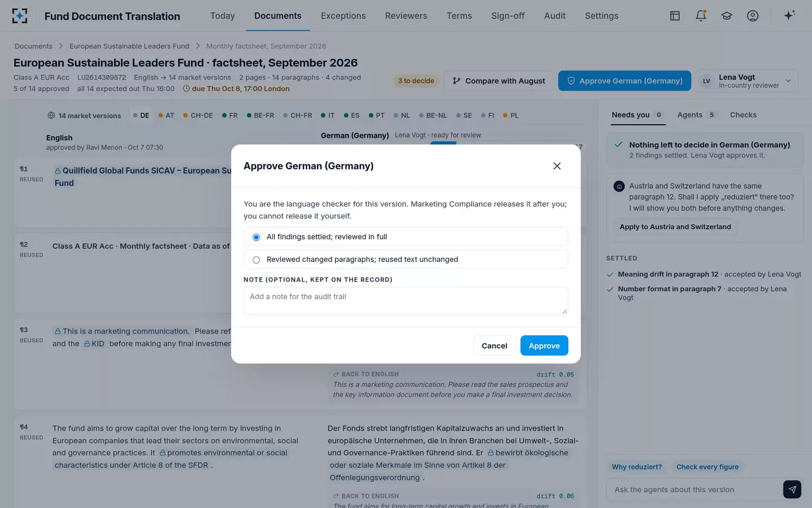
Task: Switch to the Agents panel tab
Action: pyautogui.click(x=697, y=115)
